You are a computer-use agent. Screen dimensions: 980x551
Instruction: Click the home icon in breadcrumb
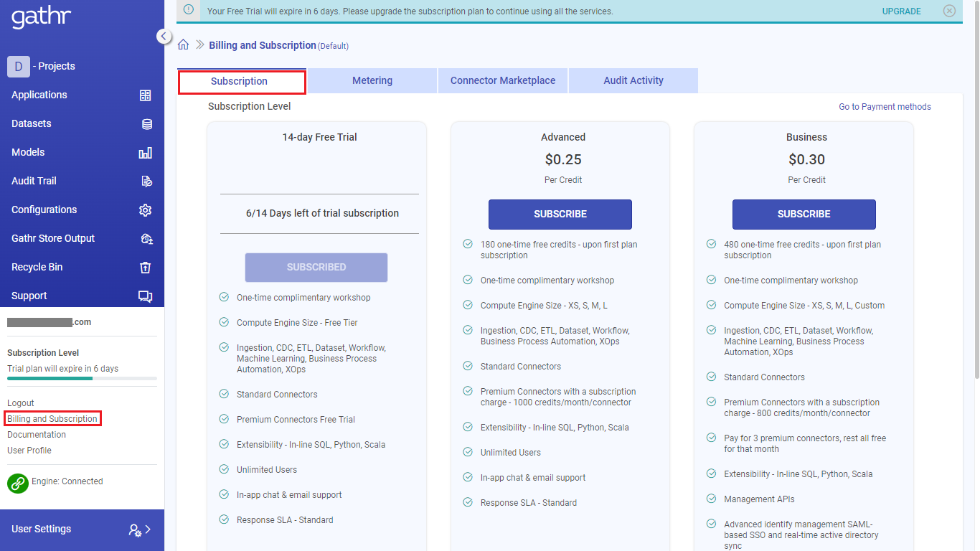(184, 45)
